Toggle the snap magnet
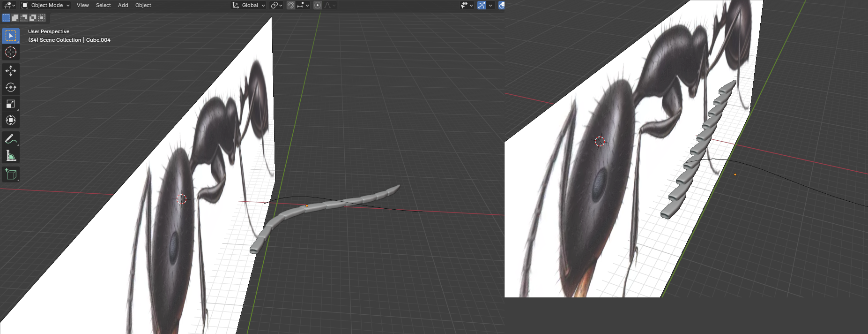This screenshot has width=868, height=334. coord(291,5)
